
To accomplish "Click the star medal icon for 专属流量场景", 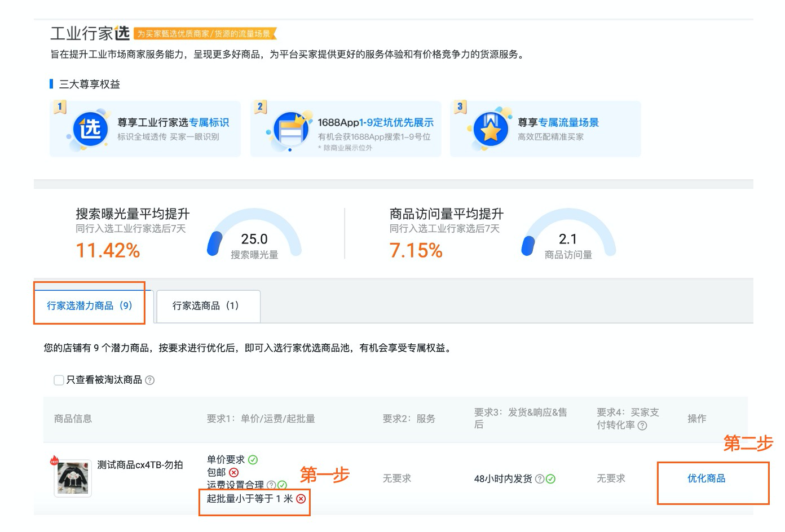I will 491,128.
